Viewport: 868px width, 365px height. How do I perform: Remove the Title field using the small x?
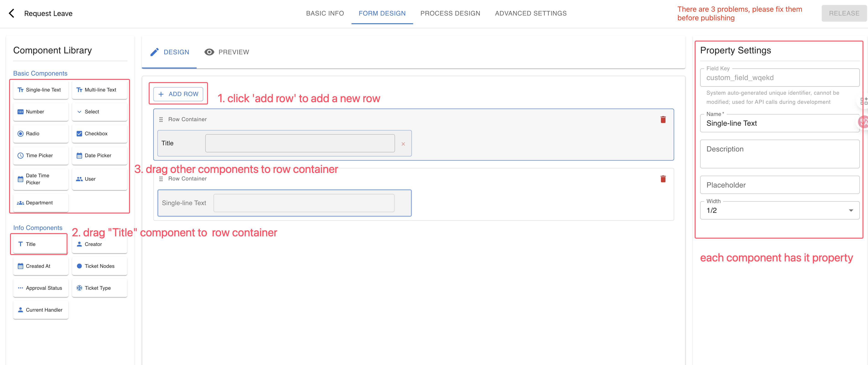pyautogui.click(x=403, y=144)
